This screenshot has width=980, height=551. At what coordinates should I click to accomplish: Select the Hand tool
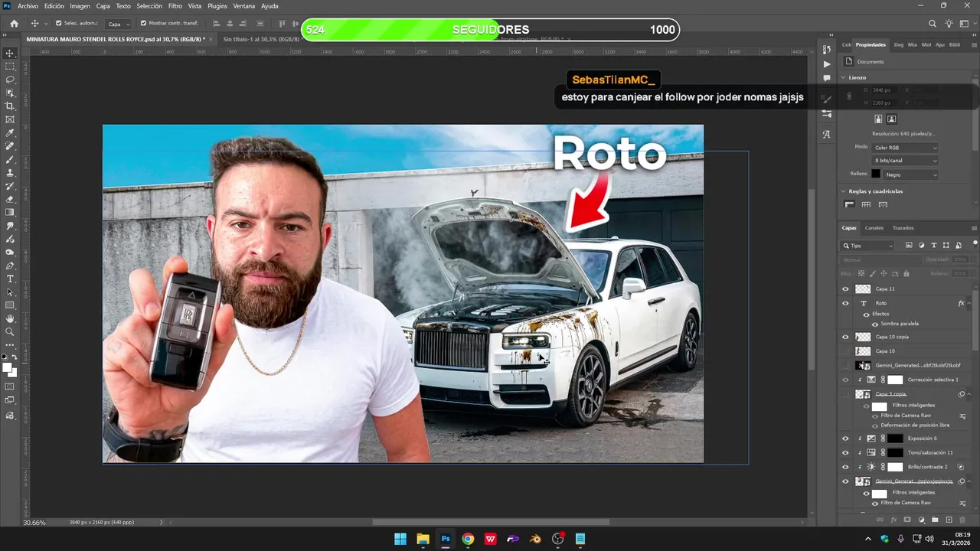10,318
